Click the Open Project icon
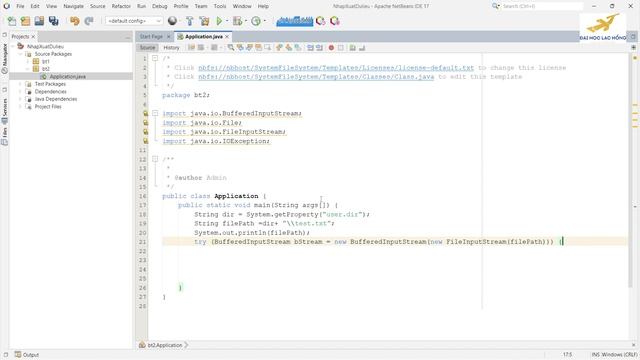640x360 pixels. tap(39, 21)
